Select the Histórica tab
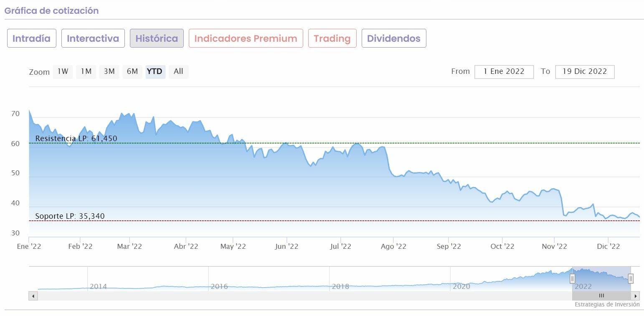 click(157, 38)
